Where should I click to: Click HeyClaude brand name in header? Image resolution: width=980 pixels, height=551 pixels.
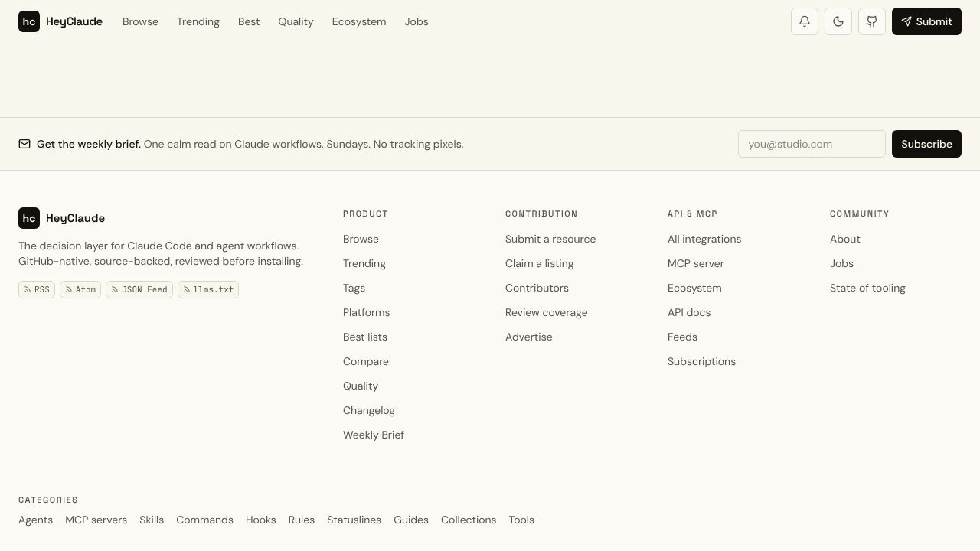(x=74, y=21)
